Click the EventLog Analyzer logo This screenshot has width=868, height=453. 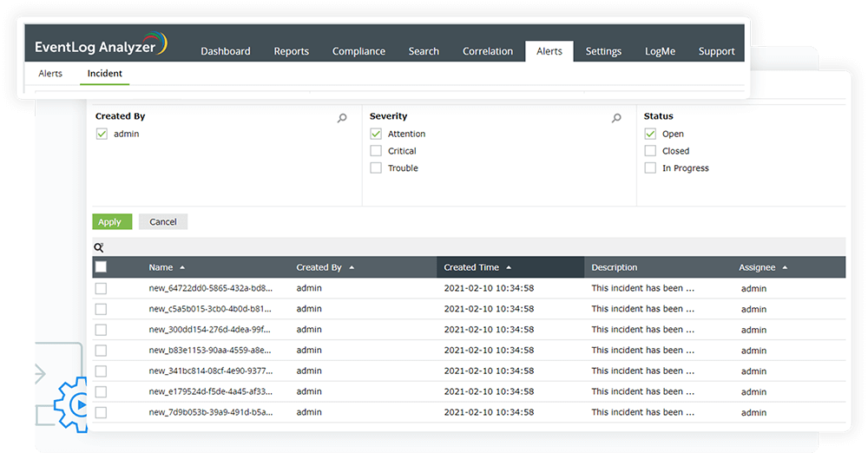point(101,44)
